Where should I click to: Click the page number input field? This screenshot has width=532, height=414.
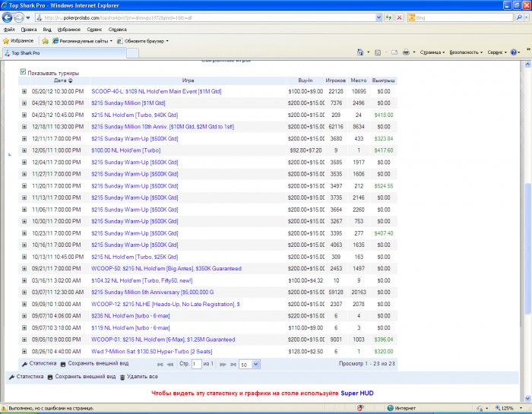(x=196, y=365)
